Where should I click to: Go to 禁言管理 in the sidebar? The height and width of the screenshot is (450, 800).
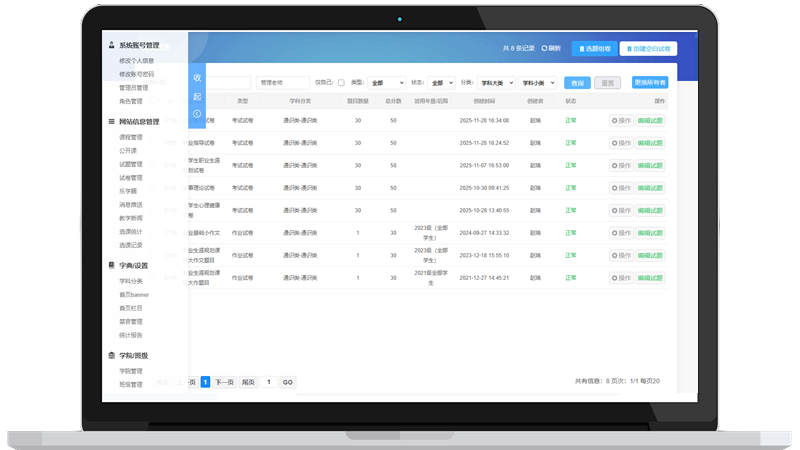click(x=131, y=321)
